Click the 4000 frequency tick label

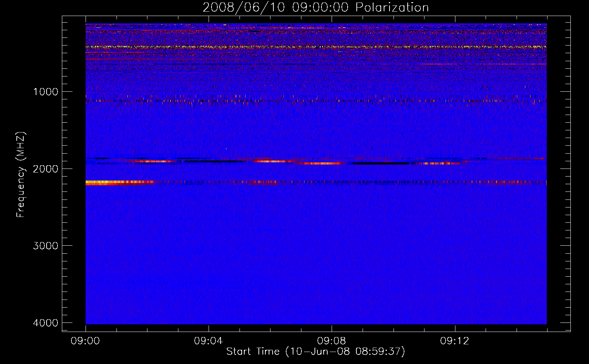[46, 323]
